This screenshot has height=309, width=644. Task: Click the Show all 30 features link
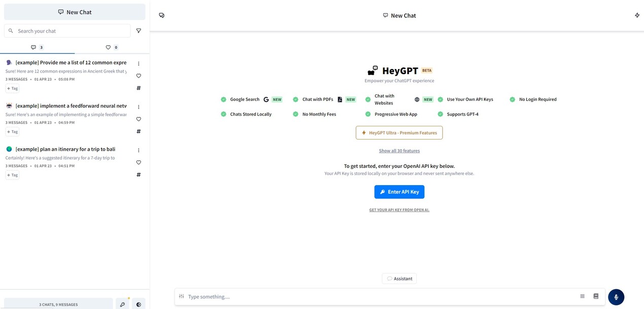click(x=400, y=151)
